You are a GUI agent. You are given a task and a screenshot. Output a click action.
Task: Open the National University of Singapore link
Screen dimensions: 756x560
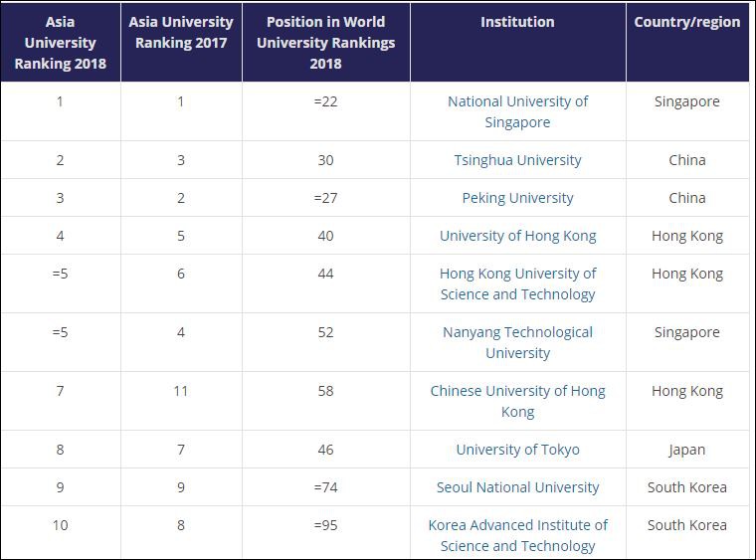tap(517, 111)
